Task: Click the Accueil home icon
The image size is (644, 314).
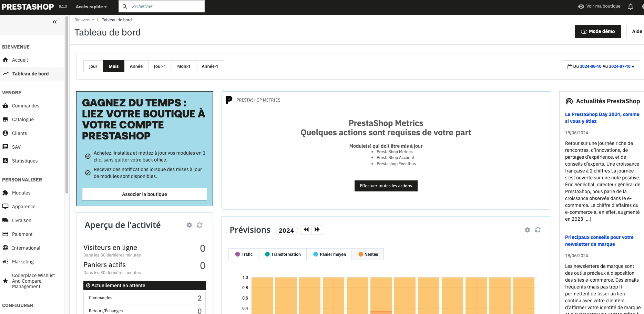Action: coord(6,60)
